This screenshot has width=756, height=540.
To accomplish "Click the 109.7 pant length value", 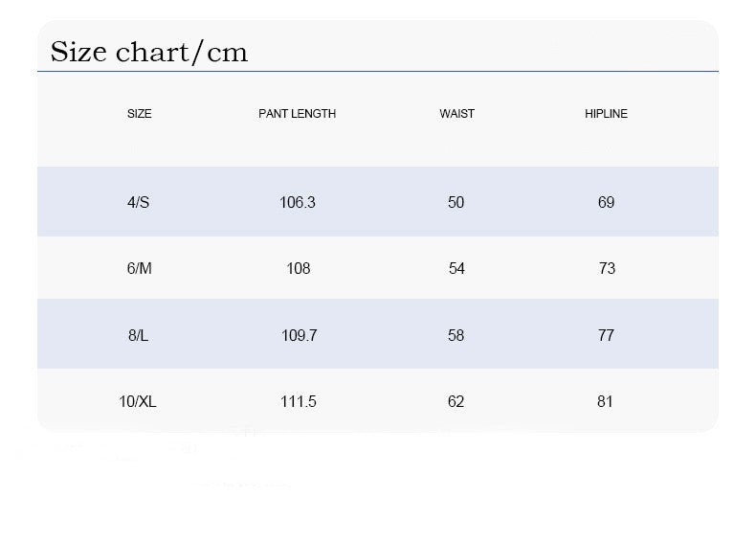I will [x=299, y=335].
